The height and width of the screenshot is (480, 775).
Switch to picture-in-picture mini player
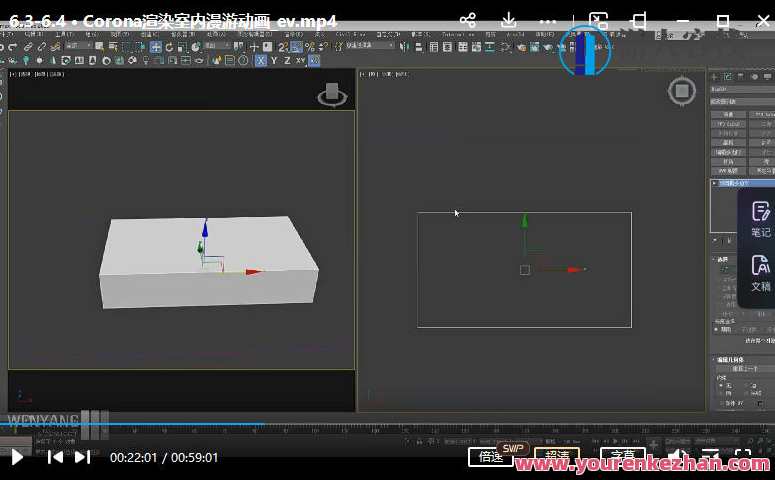[x=599, y=21]
